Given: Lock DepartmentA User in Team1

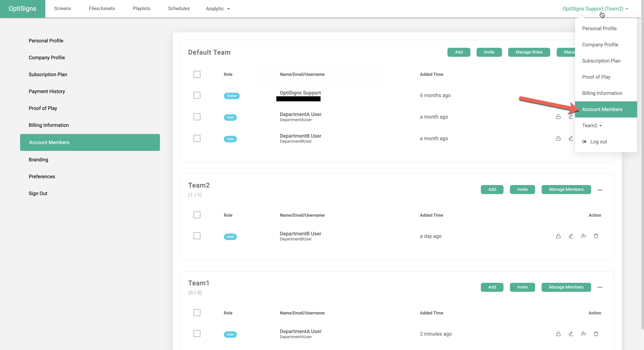Looking at the screenshot, I should 558,333.
